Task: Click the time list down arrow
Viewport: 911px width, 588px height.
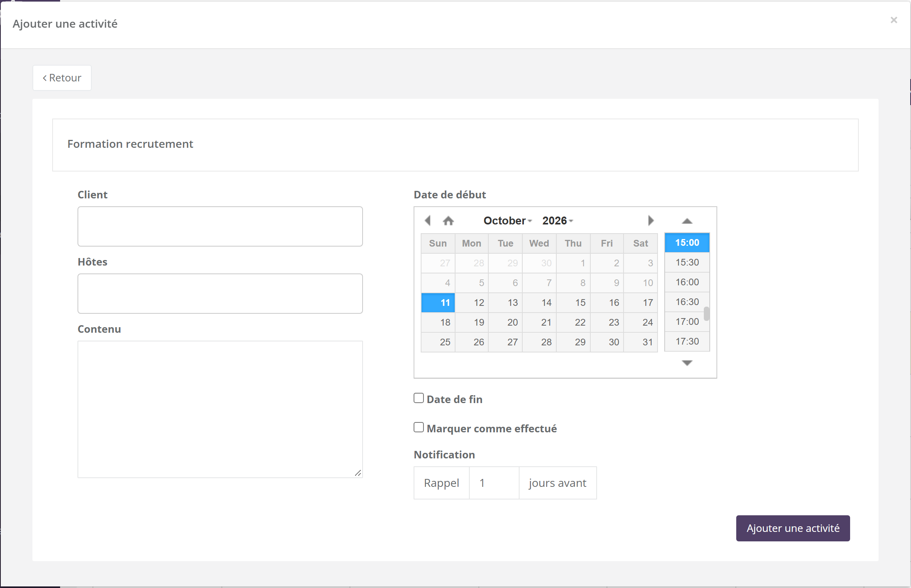Action: click(687, 363)
